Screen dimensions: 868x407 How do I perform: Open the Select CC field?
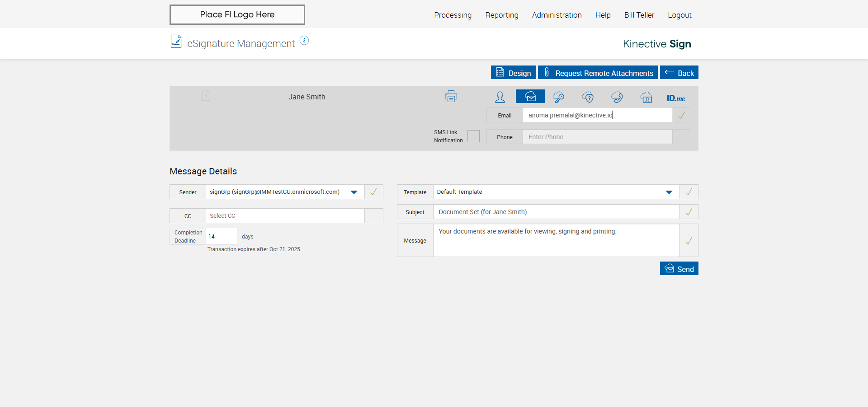point(285,216)
